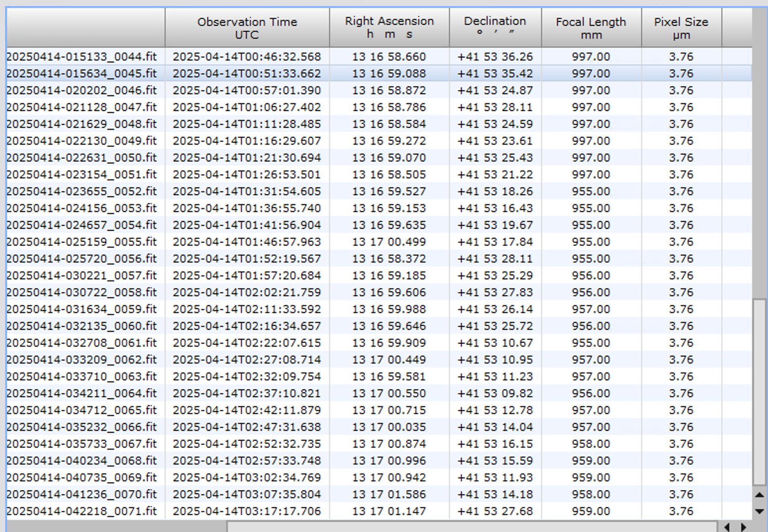
Task: Click right ascension 13 17 01.586
Action: (x=389, y=494)
